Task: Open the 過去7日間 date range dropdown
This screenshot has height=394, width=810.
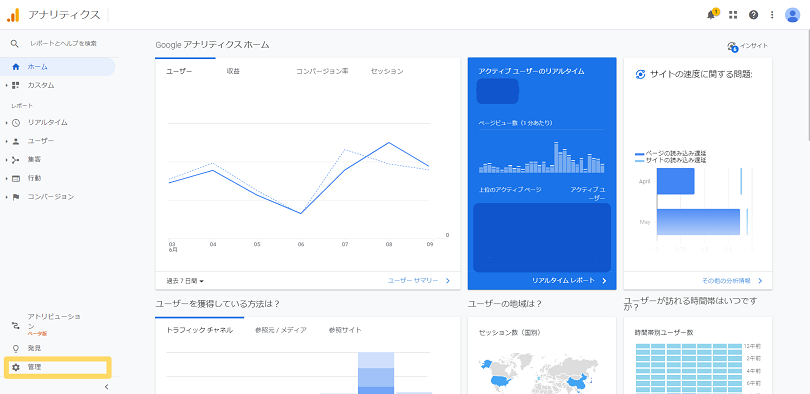Action: (x=185, y=281)
